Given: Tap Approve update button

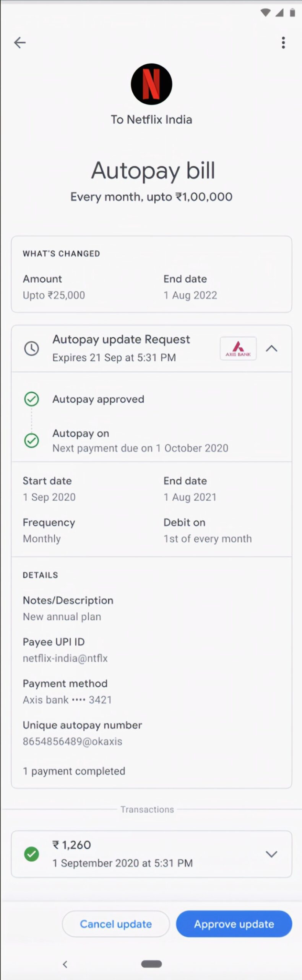Looking at the screenshot, I should pyautogui.click(x=234, y=924).
